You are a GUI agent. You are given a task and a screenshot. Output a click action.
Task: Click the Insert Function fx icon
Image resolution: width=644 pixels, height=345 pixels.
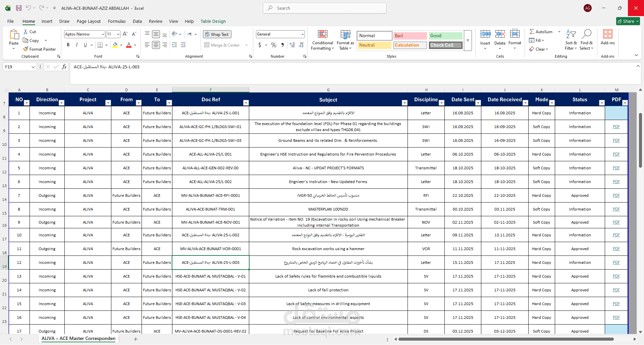[64, 67]
